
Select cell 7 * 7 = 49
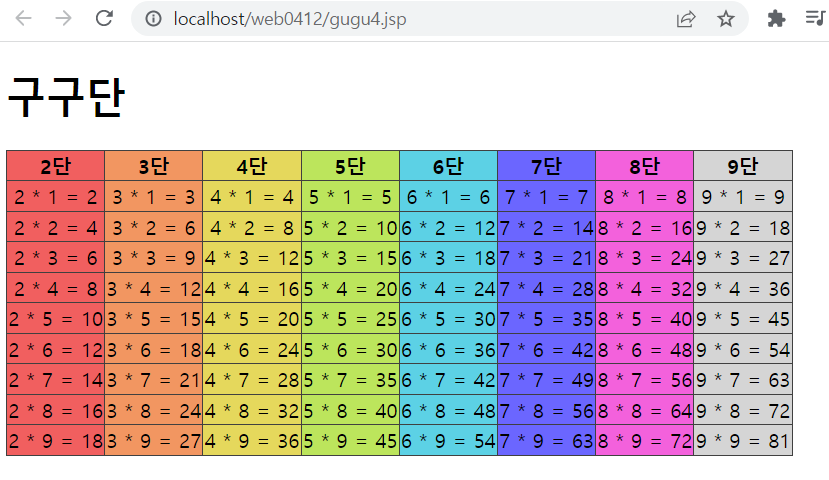(x=547, y=380)
